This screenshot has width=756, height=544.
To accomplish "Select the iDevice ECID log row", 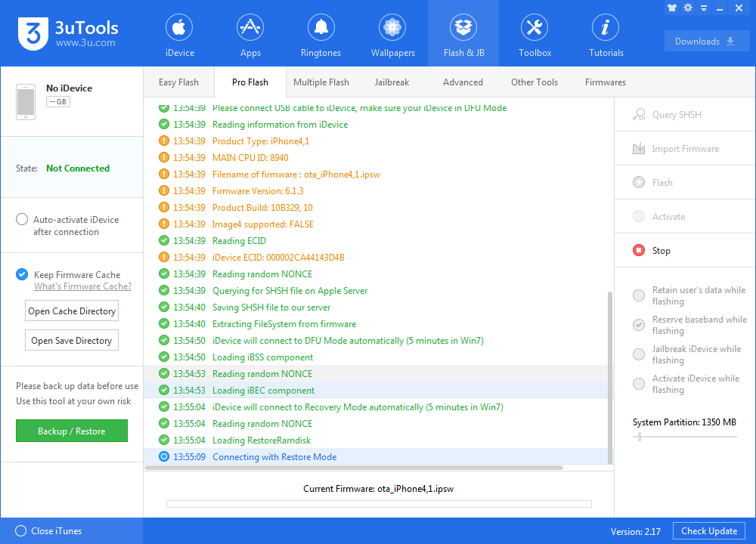I will click(x=376, y=258).
